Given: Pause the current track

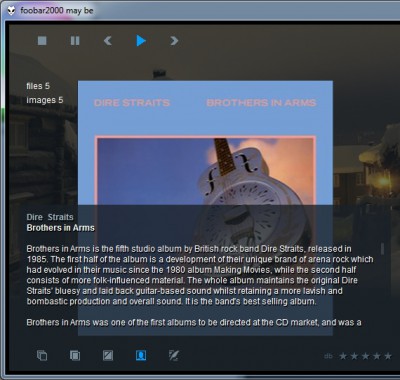Looking at the screenshot, I should click(x=75, y=41).
